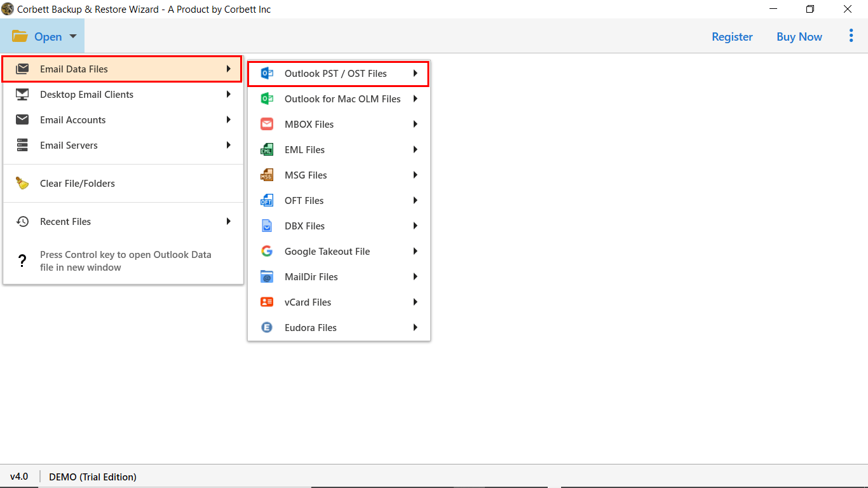Click the DBX Files icon
Screen dimensions: 868x488
pyautogui.click(x=267, y=226)
